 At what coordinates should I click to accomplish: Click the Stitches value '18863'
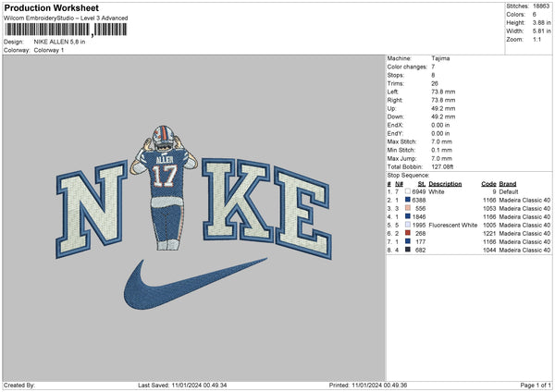(x=541, y=6)
